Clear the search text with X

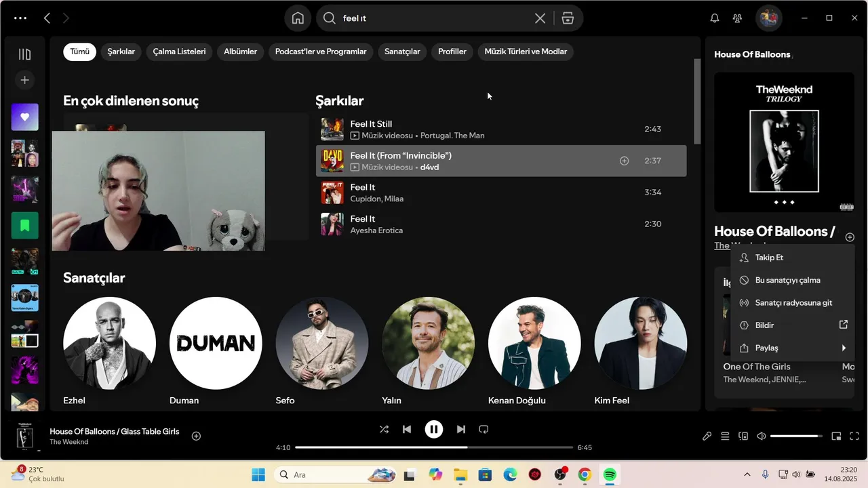tap(540, 18)
